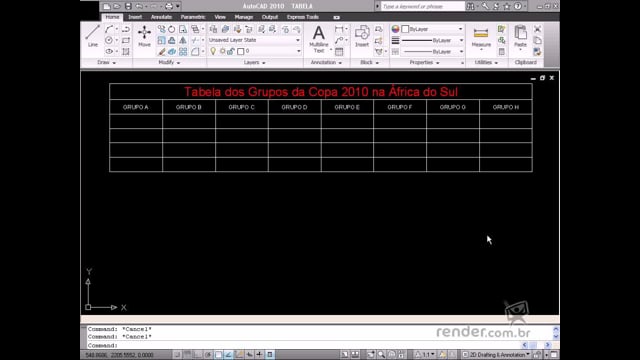Click the Save icon in quick access toolbar
Image resolution: width=640 pixels, height=360 pixels.
pos(128,6)
